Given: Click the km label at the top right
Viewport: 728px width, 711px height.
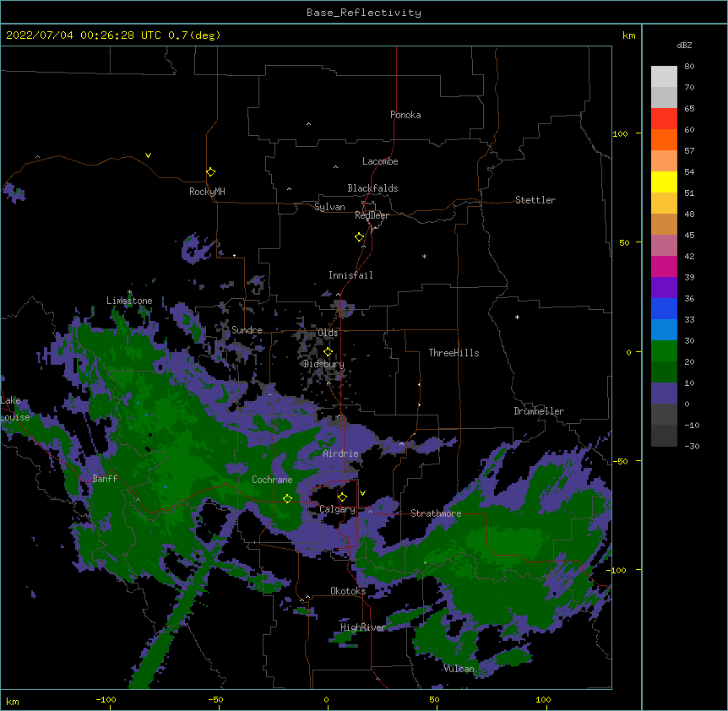Looking at the screenshot, I should tap(628, 35).
